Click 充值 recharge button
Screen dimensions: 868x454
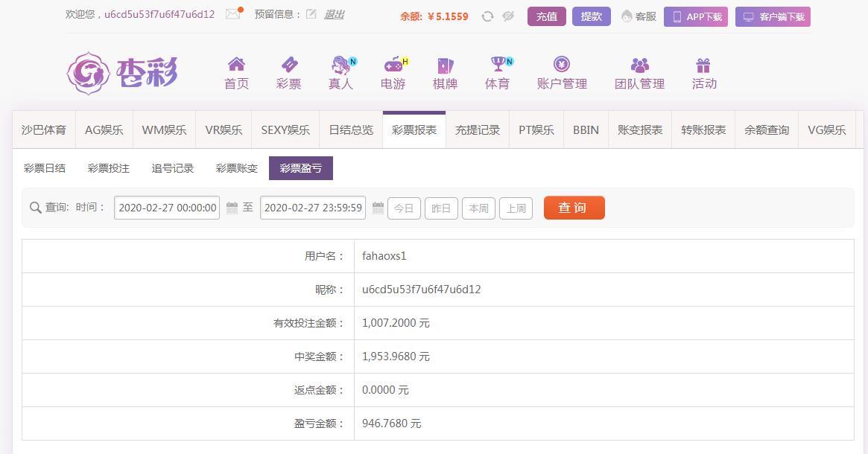(547, 16)
